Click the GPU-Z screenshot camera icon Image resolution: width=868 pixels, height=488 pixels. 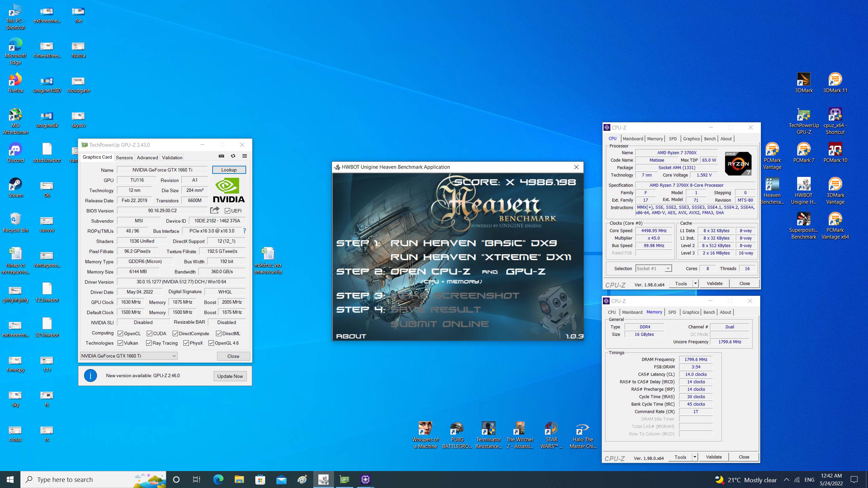click(221, 156)
